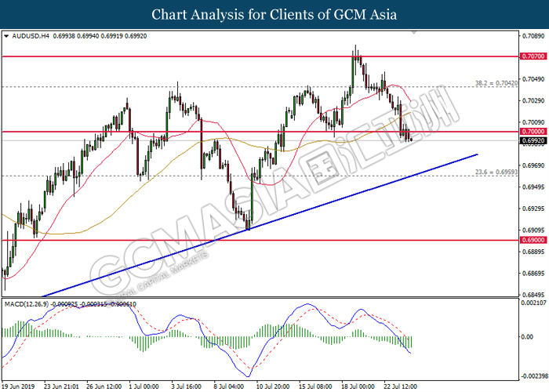Screen dimensions: 549x392
Task: Click the 19 Jun 2019 date label
Action: click(x=18, y=387)
